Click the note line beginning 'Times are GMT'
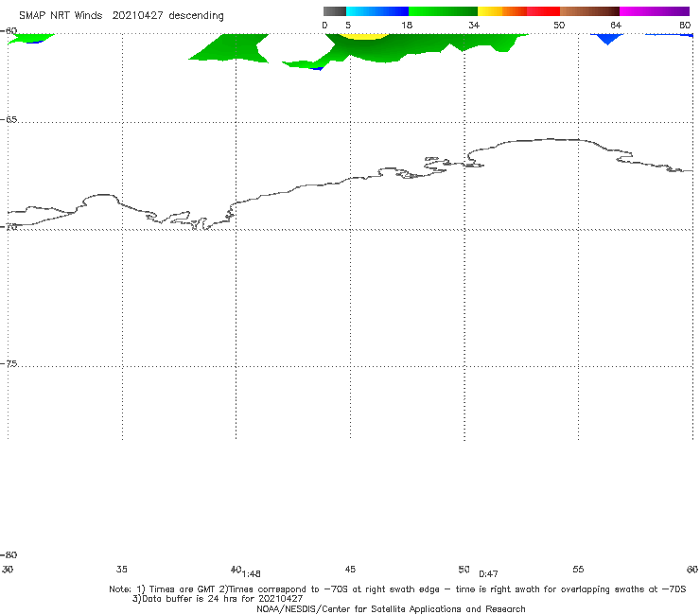 [397, 589]
